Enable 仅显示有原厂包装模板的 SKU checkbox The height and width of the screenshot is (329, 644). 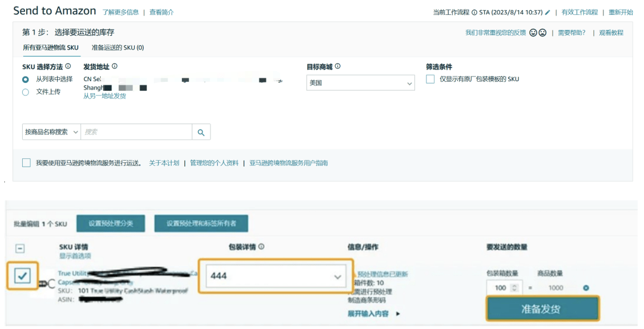tap(430, 79)
